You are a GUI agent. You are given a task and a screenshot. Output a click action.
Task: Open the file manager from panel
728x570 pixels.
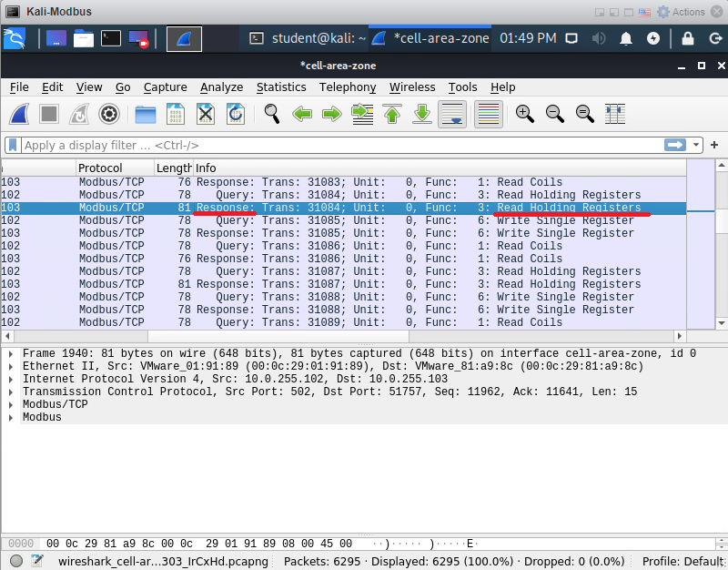pos(84,38)
